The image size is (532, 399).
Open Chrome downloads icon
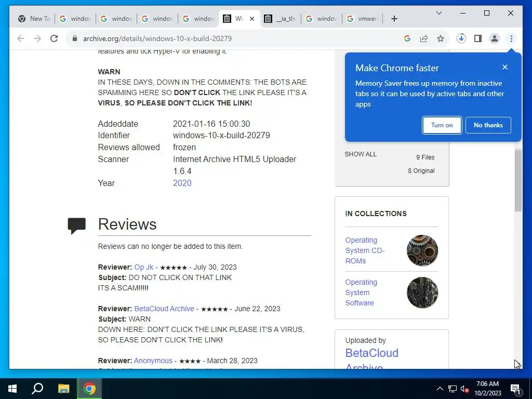(x=461, y=38)
